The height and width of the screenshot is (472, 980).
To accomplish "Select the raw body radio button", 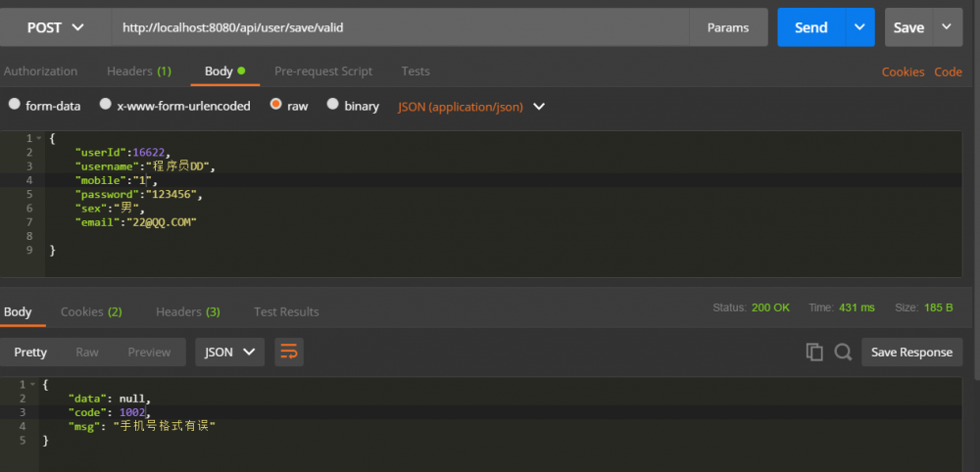I will coord(276,105).
